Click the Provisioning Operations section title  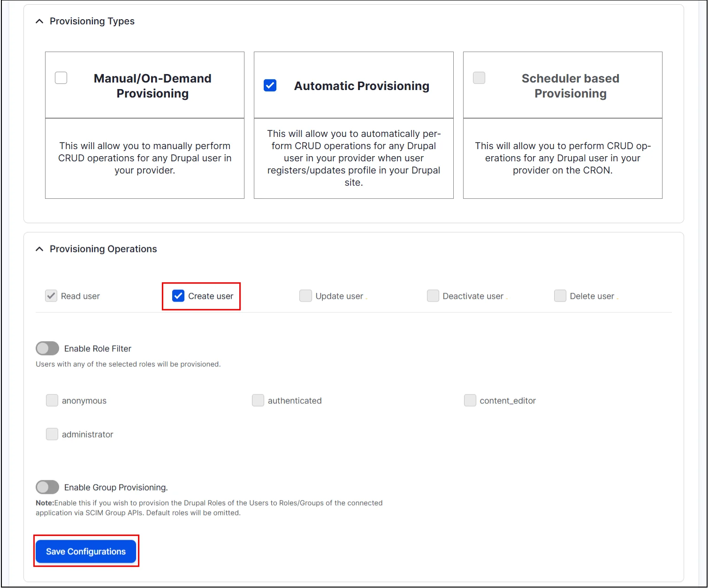pyautogui.click(x=103, y=249)
